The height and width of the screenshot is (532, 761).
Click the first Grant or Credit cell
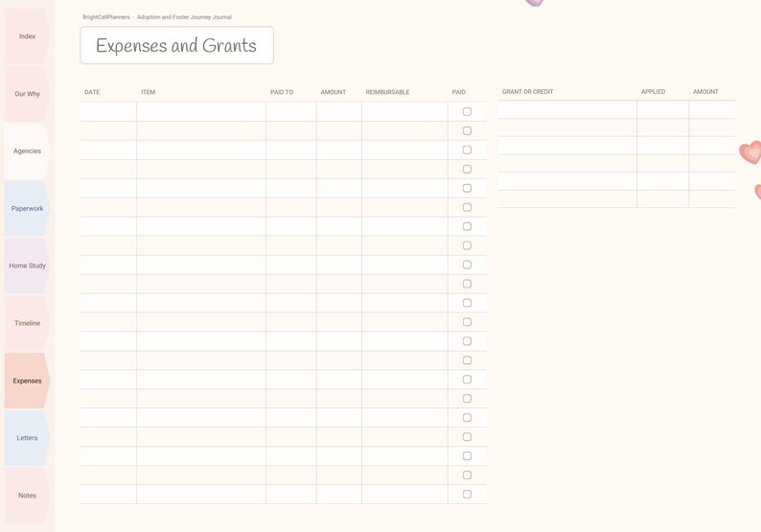coord(567,109)
